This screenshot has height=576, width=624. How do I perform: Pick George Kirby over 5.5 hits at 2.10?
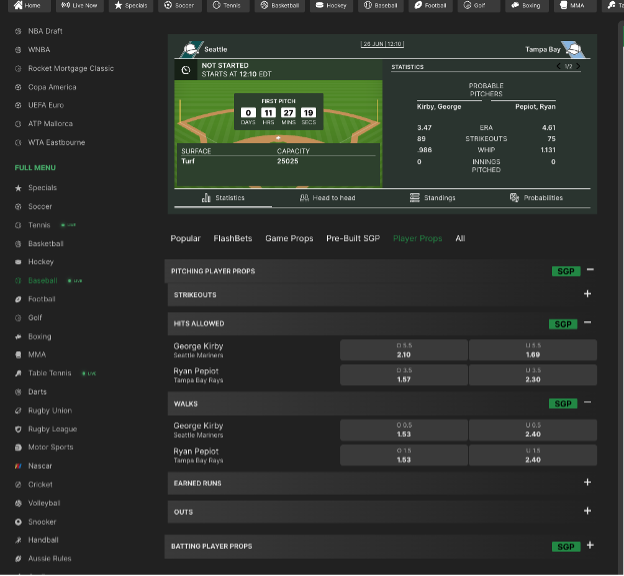pyautogui.click(x=403, y=350)
